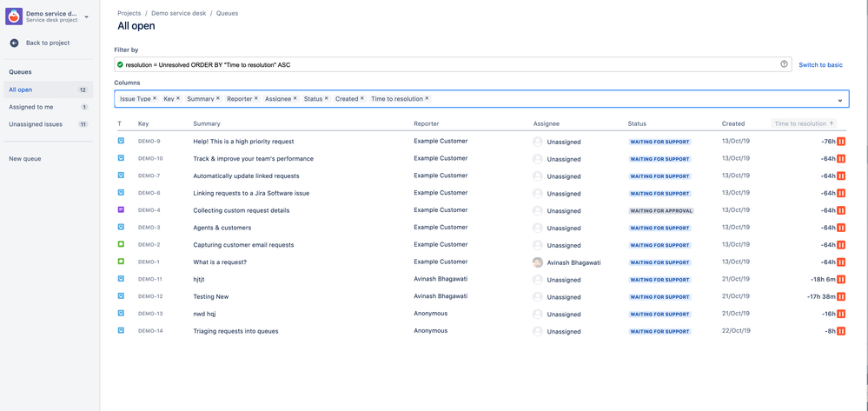
Task: Click the Status column header
Action: pos(637,123)
